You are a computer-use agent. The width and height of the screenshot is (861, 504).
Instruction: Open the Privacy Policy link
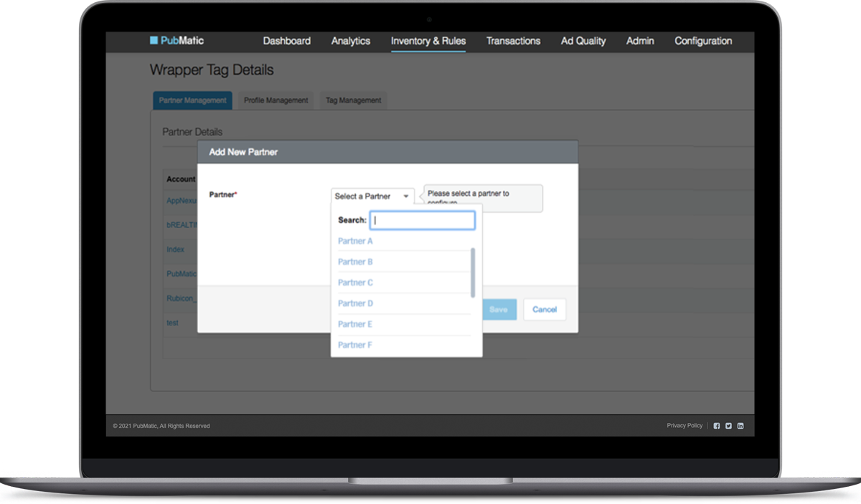coord(684,426)
